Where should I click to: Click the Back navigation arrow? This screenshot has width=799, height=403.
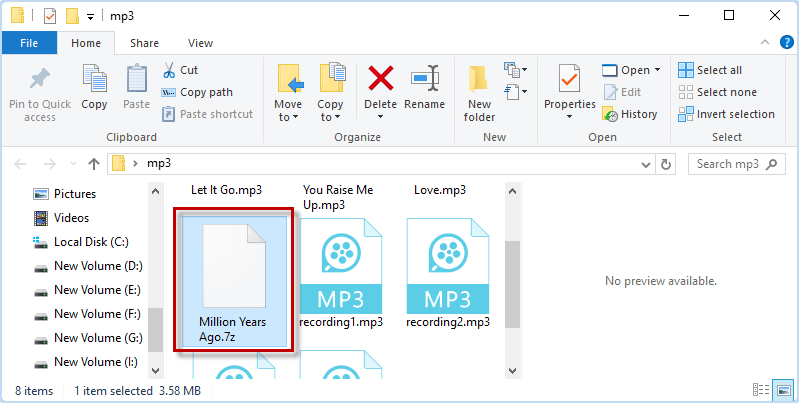coord(20,164)
